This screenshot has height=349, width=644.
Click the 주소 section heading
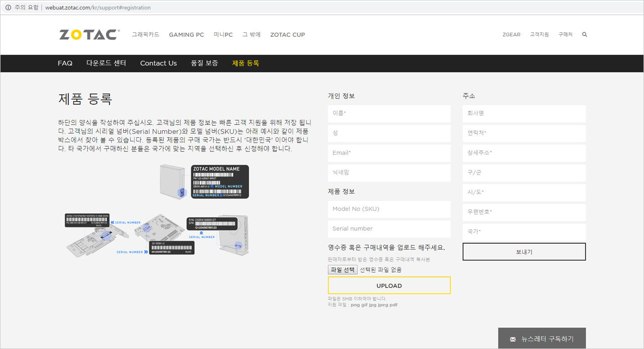tap(469, 96)
